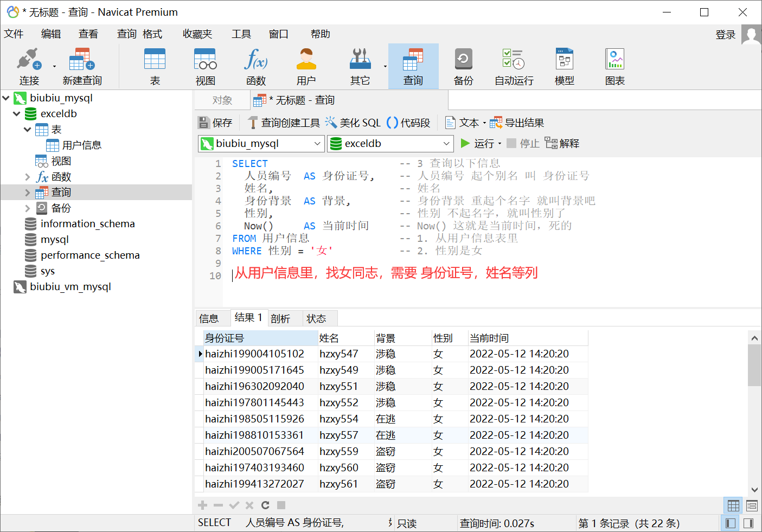762x532 pixels.
Task: Toggle the left navigation pane
Action: click(731, 523)
